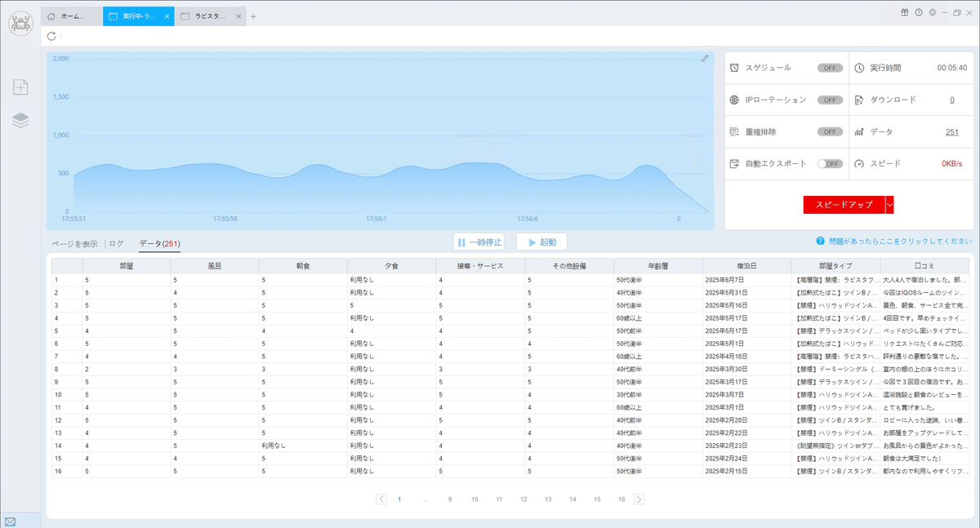The width and height of the screenshot is (980, 528).
Task: Click the スピード gauge icon
Action: pos(859,163)
